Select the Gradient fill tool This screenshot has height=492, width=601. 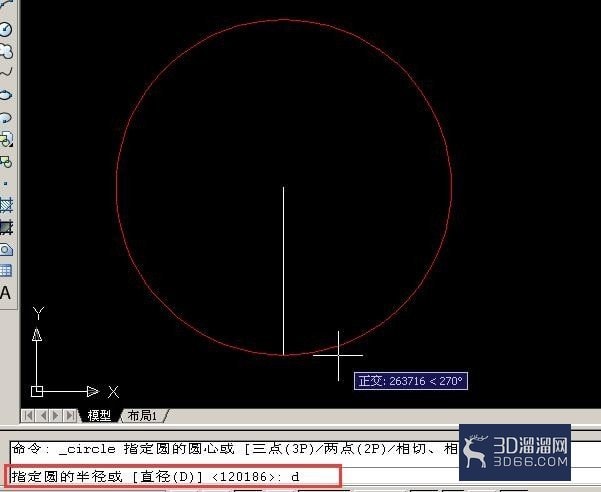(6, 227)
